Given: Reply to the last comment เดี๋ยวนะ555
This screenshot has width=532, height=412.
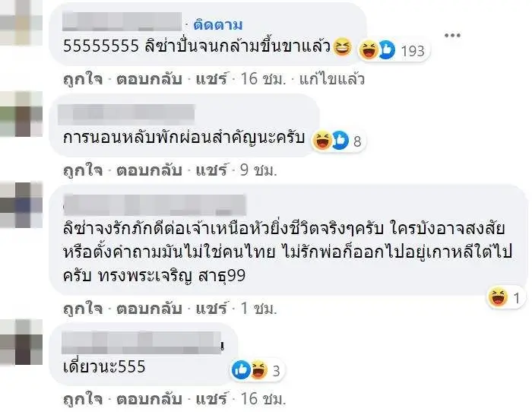Looking at the screenshot, I should point(149,399).
